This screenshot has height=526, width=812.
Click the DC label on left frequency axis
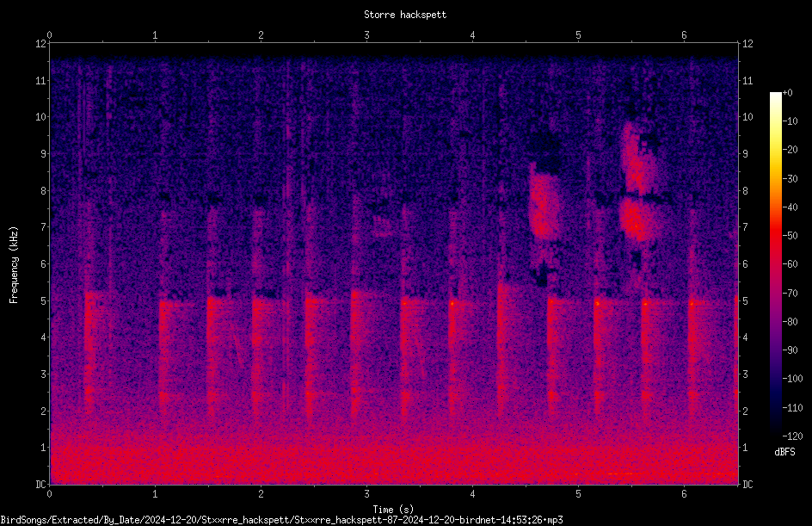click(41, 485)
